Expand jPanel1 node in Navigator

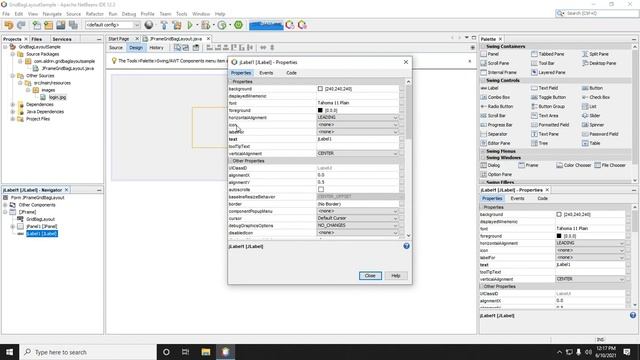(x=13, y=227)
